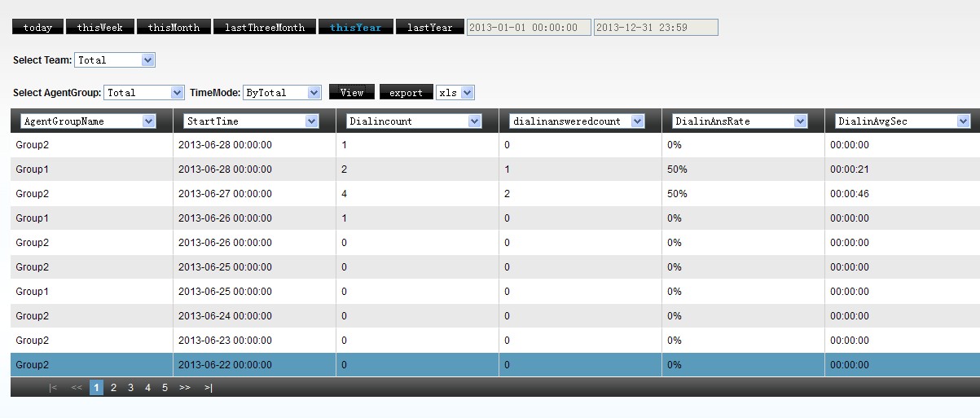
Task: Change the xls export format dropdown
Action: pyautogui.click(x=455, y=93)
